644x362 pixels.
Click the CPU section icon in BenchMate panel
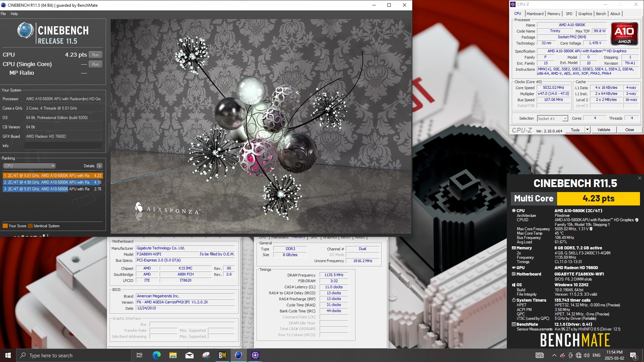(514, 211)
